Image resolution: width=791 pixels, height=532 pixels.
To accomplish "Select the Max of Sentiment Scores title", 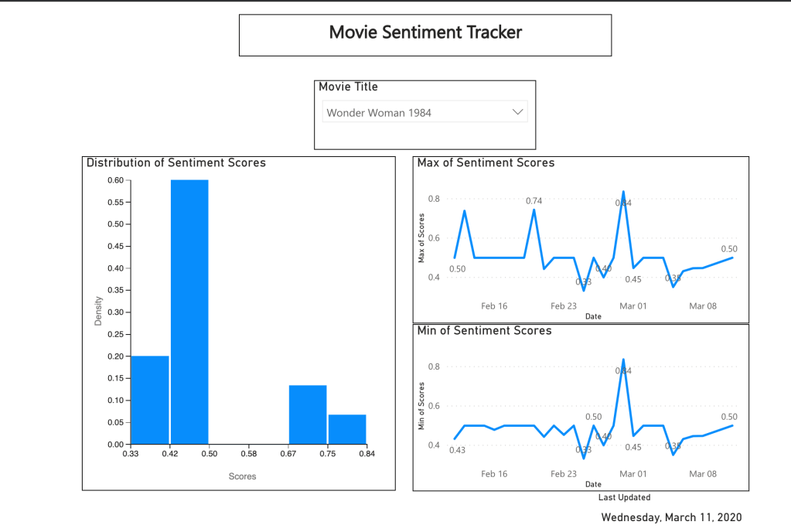I will pyautogui.click(x=486, y=163).
